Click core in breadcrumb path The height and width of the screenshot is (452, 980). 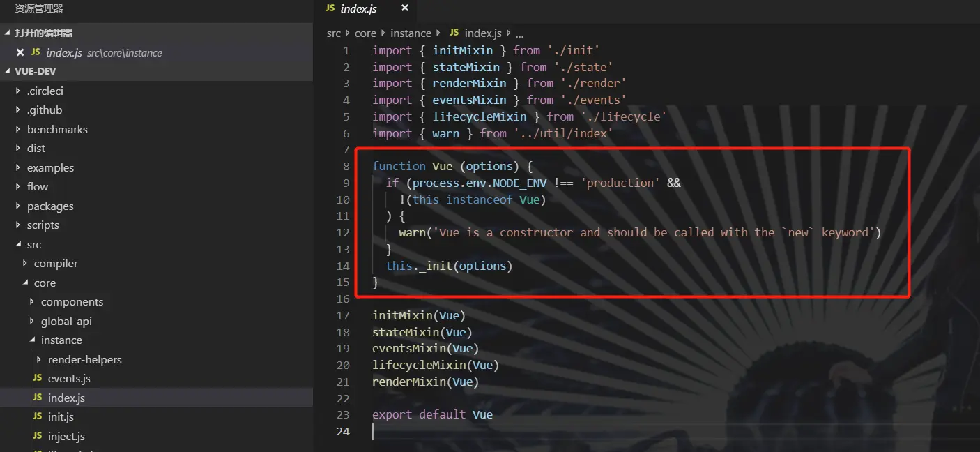click(x=365, y=33)
